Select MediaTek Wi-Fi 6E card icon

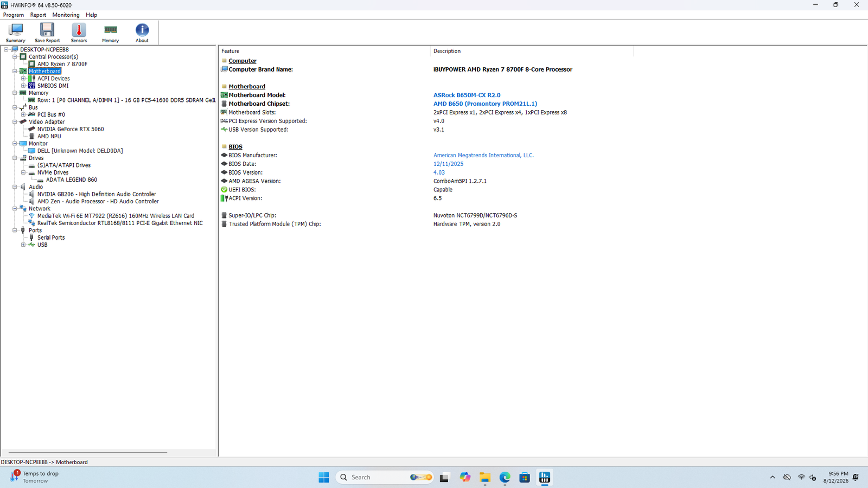click(31, 216)
